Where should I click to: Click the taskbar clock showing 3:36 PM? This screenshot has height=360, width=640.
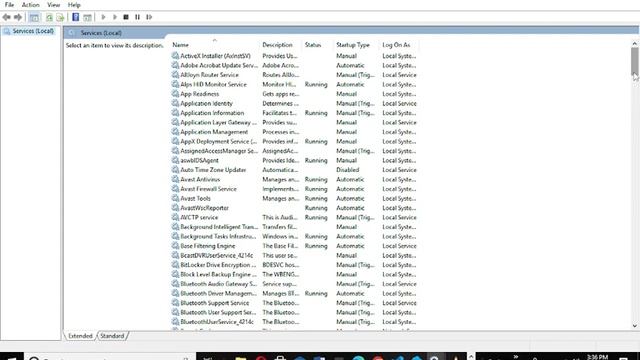598,357
